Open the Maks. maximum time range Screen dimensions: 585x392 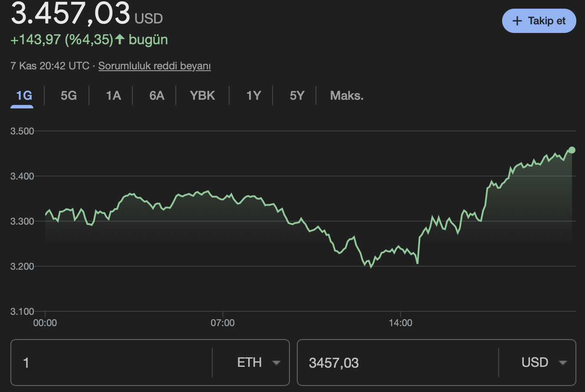coord(346,95)
